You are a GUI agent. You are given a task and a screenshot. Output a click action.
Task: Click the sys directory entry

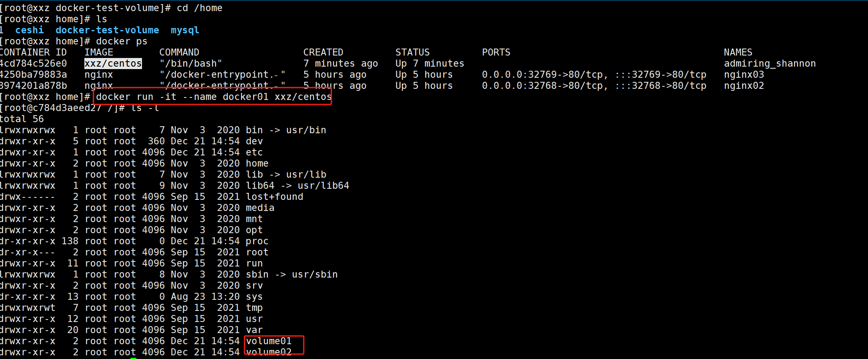click(x=254, y=297)
